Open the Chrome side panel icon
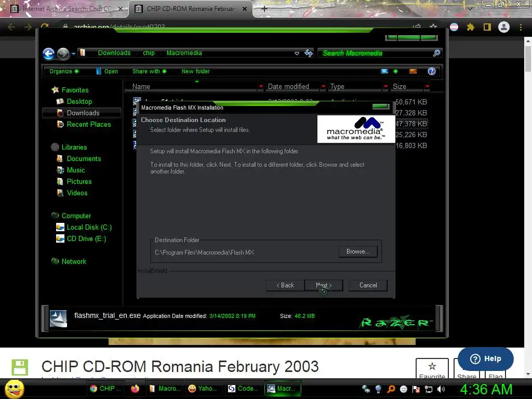The height and width of the screenshot is (399, 532). click(487, 27)
